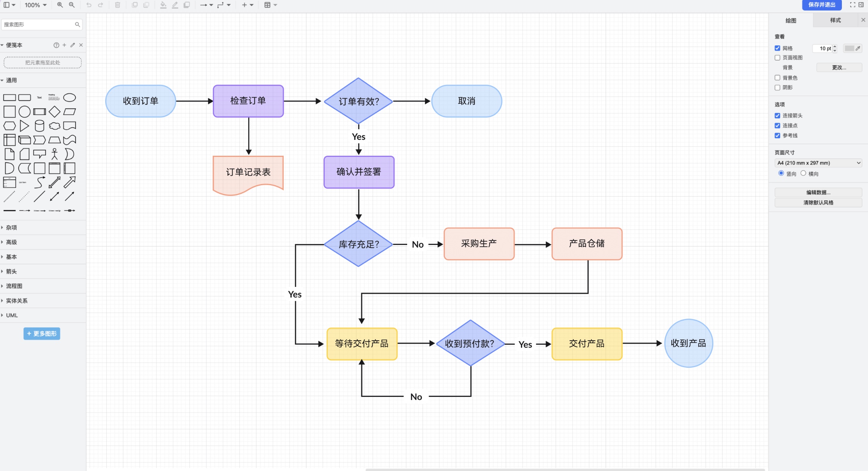
Task: Select the actor stick figure shape
Action: [x=54, y=154]
